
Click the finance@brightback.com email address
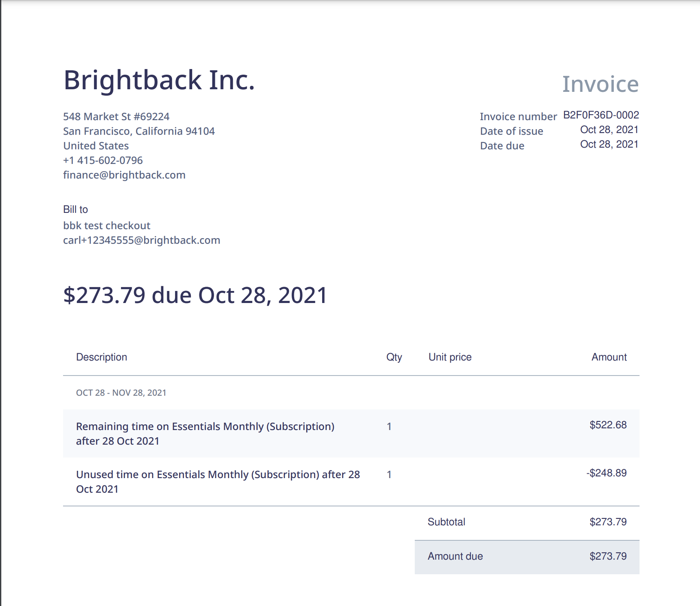pyautogui.click(x=124, y=175)
